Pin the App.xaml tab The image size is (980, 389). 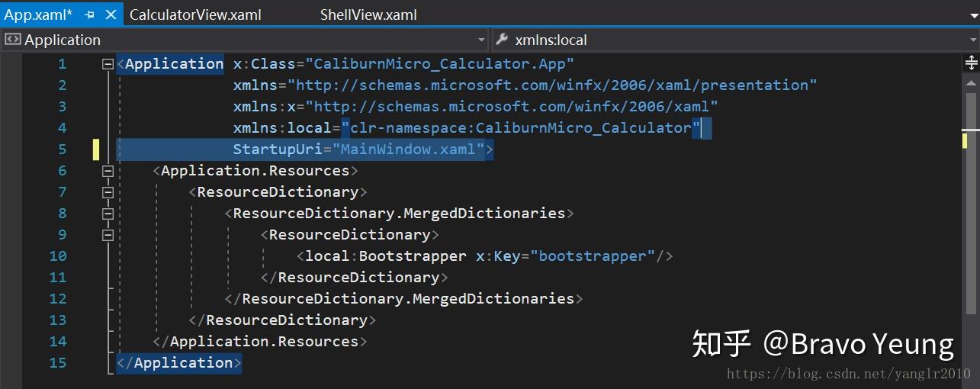[90, 14]
